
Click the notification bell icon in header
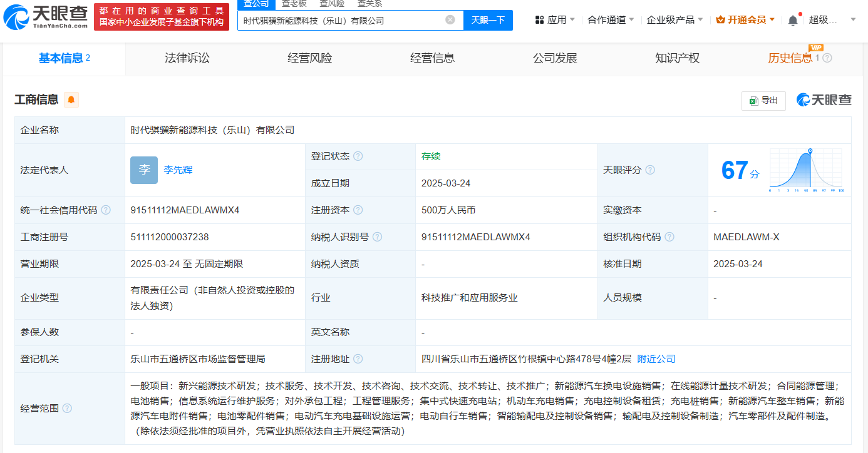[x=793, y=20]
